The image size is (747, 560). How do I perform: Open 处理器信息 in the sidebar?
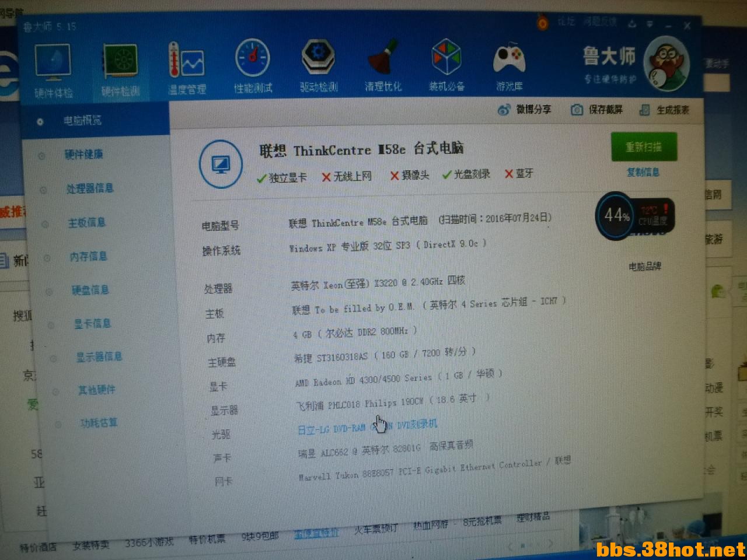point(89,188)
